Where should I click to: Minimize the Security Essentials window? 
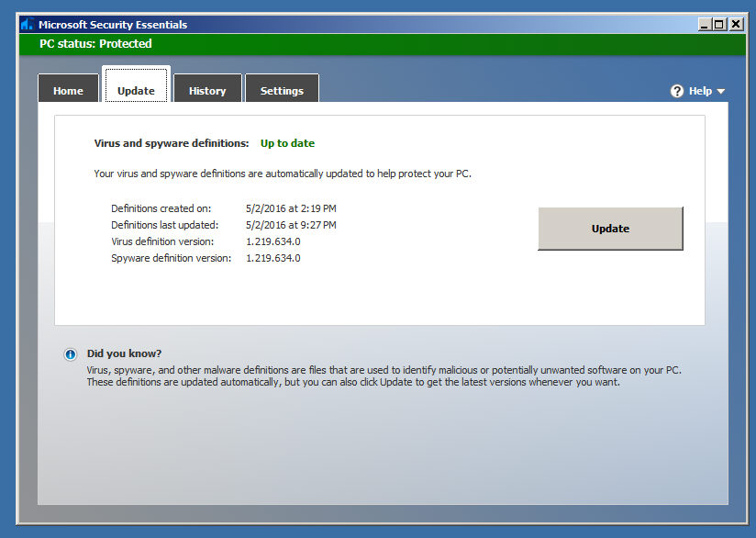pyautogui.click(x=705, y=24)
